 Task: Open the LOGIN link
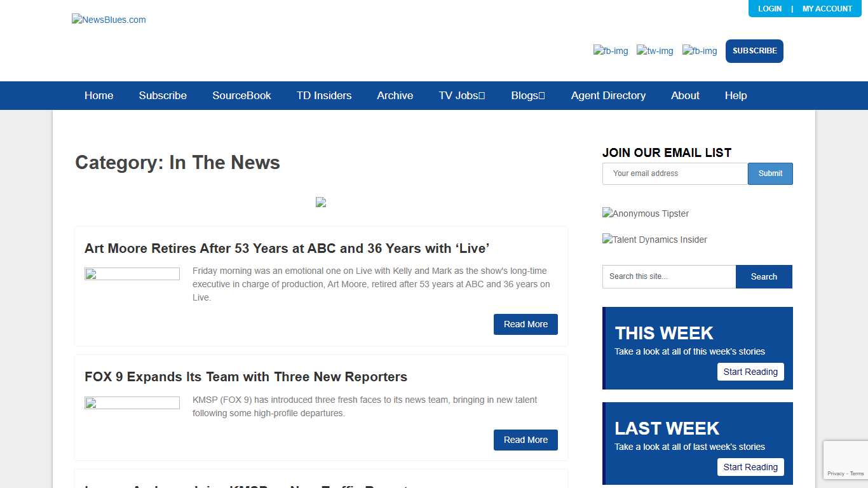770,9
